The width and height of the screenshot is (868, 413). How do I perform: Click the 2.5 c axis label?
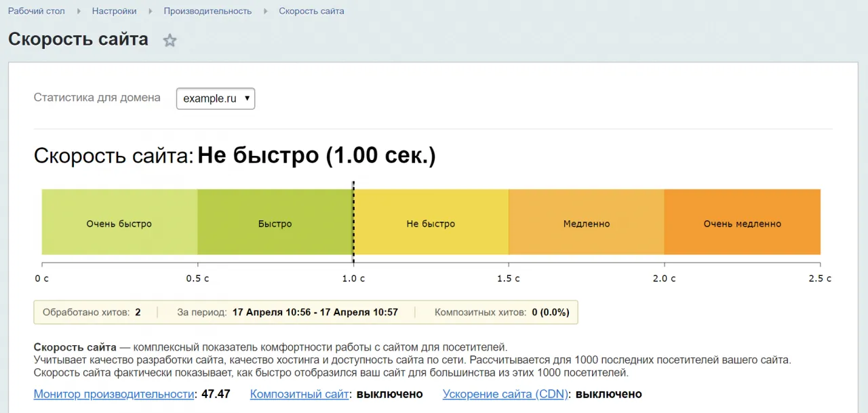[819, 279]
